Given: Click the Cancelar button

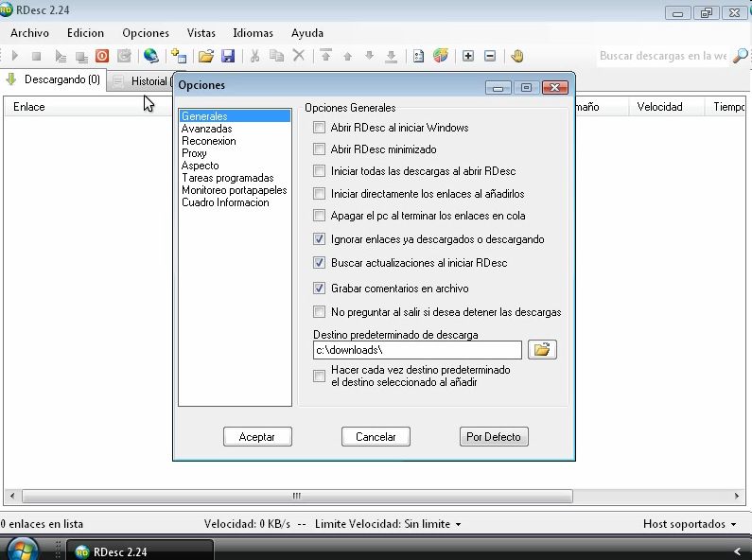Looking at the screenshot, I should pyautogui.click(x=376, y=437).
